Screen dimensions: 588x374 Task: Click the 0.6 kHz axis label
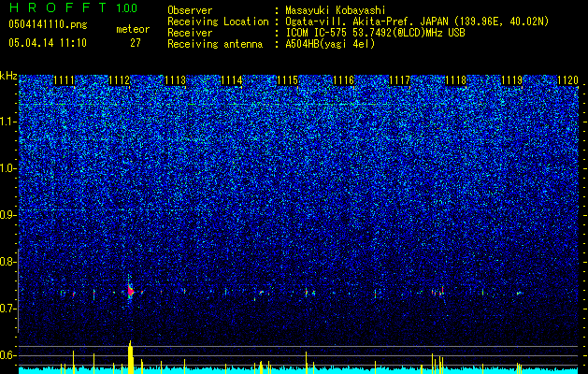(x=8, y=355)
